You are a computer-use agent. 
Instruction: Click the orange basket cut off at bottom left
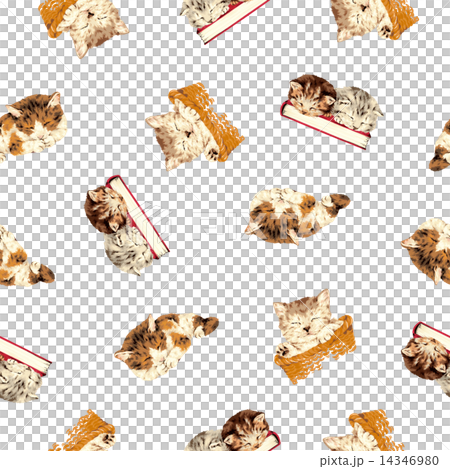(83, 431)
